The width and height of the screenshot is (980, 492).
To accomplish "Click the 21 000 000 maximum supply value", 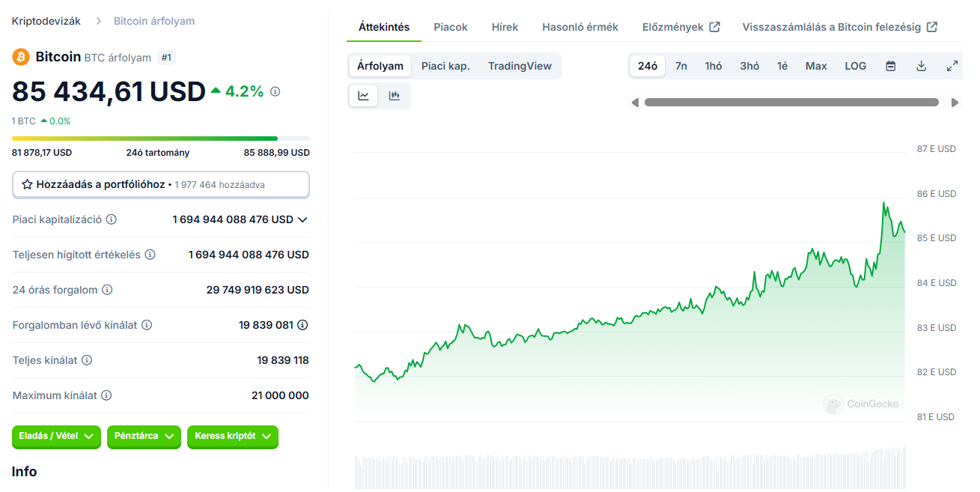I will [x=280, y=395].
